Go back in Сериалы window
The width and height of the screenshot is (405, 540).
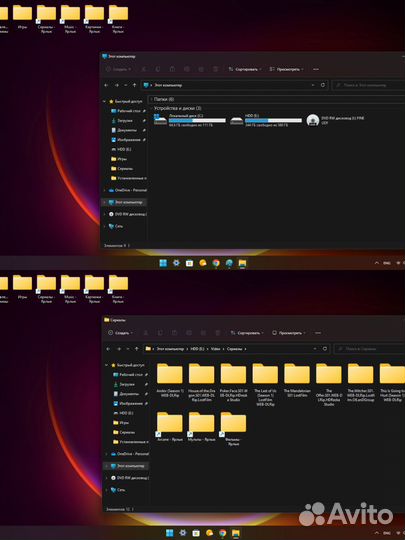pos(108,349)
